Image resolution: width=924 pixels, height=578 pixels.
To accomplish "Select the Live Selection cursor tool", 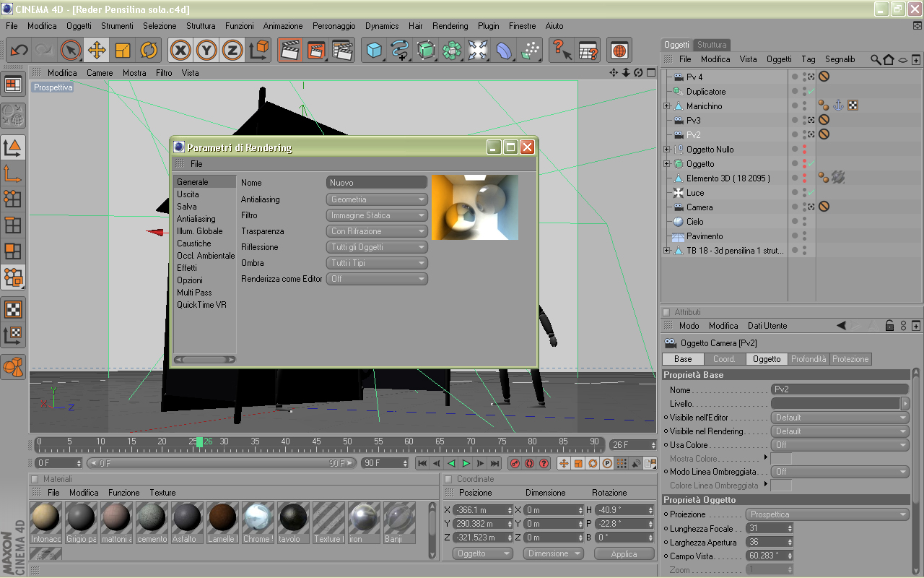I will (x=70, y=51).
